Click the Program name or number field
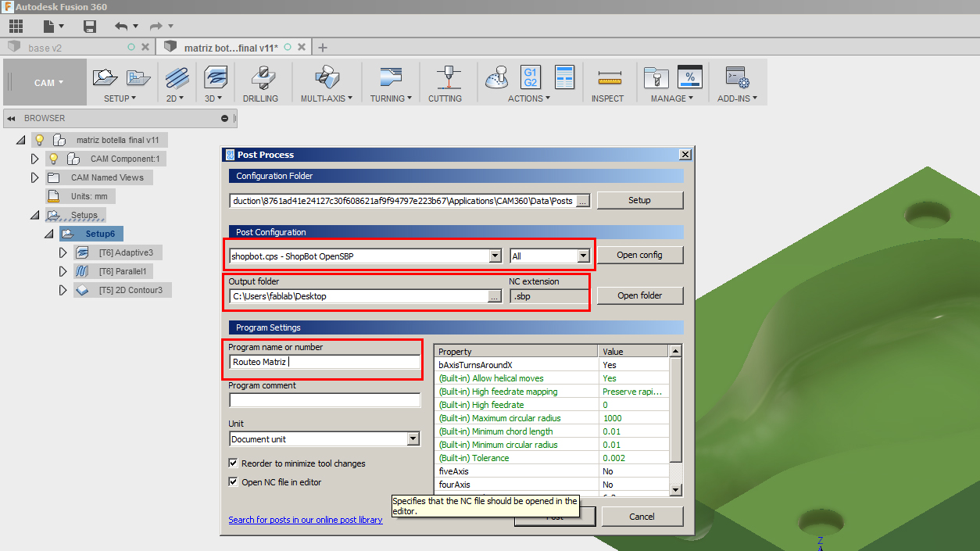The width and height of the screenshot is (980, 551). (x=324, y=362)
